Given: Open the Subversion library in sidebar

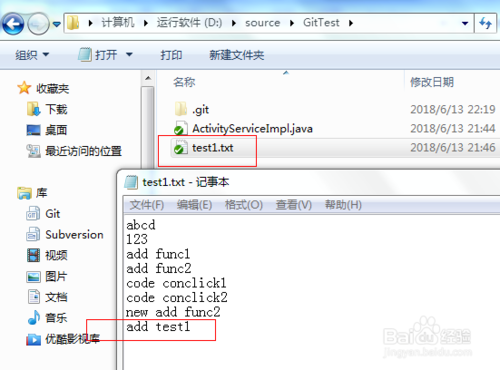Looking at the screenshot, I should click(x=65, y=235).
